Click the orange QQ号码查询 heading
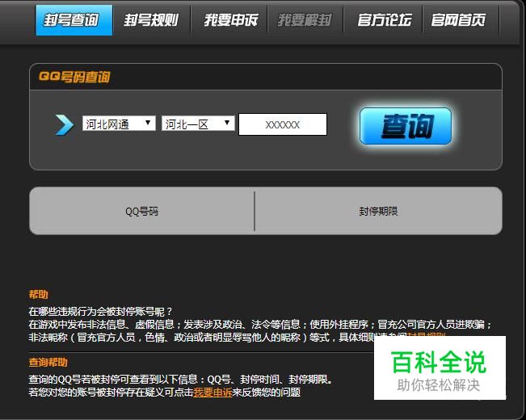The width and height of the screenshot is (526, 420). click(74, 77)
